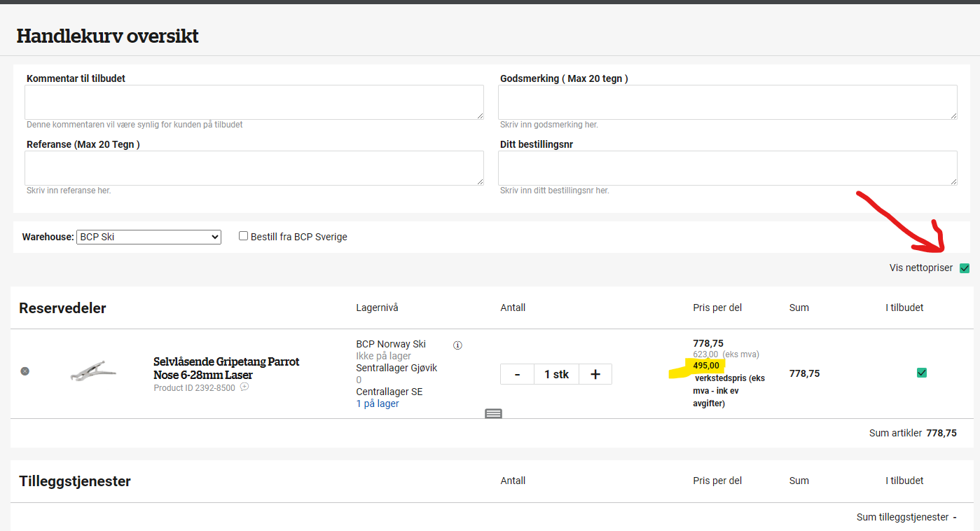980x531 pixels.
Task: Click the highlighted 495,00 workshop price
Action: (x=706, y=366)
